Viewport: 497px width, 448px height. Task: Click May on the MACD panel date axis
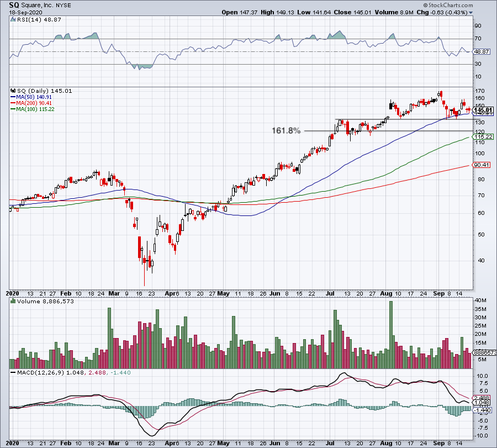(224, 443)
